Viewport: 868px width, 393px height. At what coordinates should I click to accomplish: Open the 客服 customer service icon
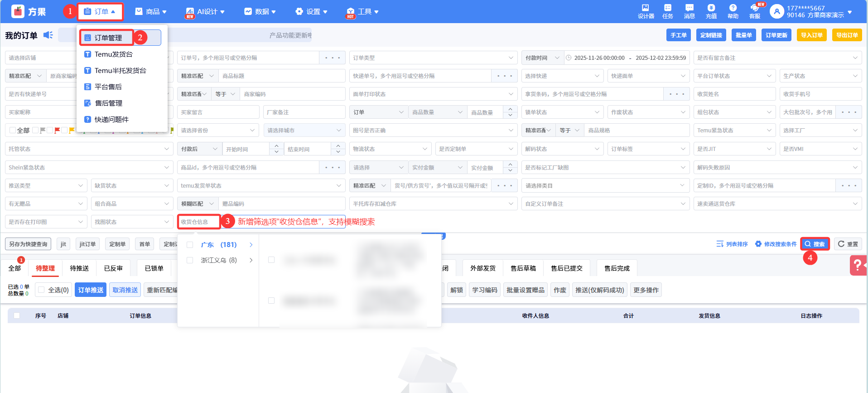755,11
